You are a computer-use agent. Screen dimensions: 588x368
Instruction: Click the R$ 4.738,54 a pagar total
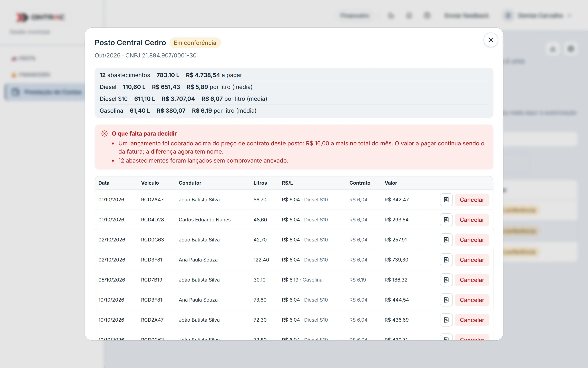(214, 75)
